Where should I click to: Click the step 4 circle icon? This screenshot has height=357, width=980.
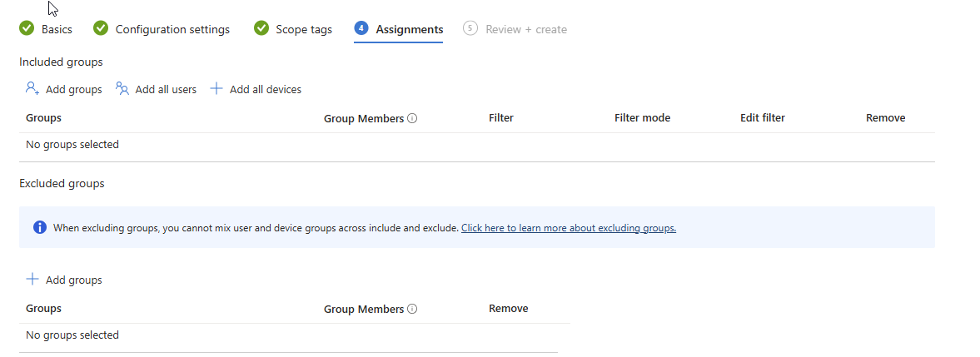(x=361, y=28)
